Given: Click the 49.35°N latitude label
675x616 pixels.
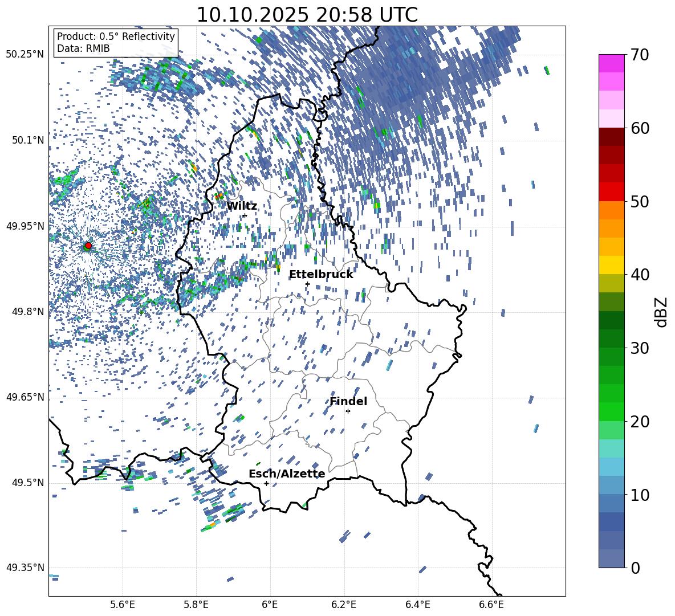Looking at the screenshot, I should 25,568.
